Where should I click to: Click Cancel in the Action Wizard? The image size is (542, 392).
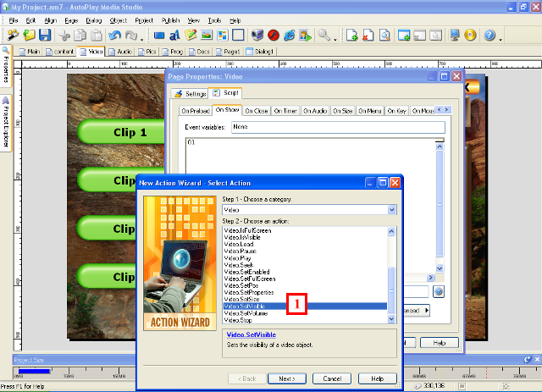[x=331, y=378]
